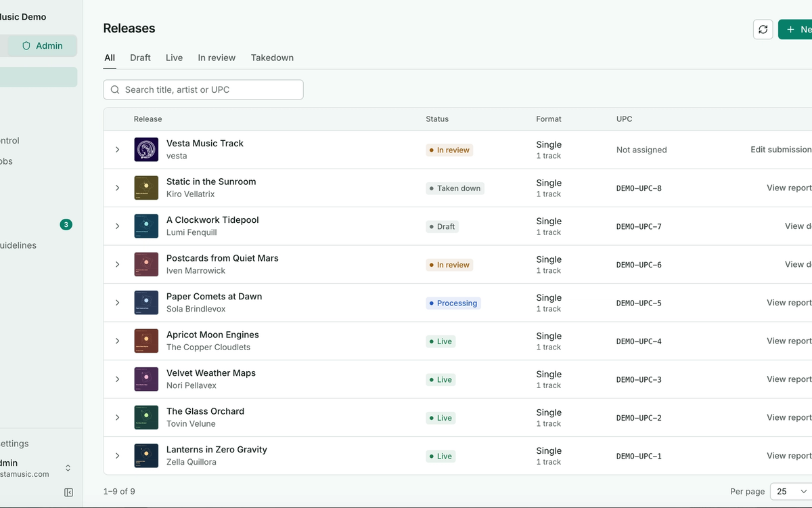Click the notification badge showing 3
The image size is (812, 508).
pyautogui.click(x=66, y=225)
